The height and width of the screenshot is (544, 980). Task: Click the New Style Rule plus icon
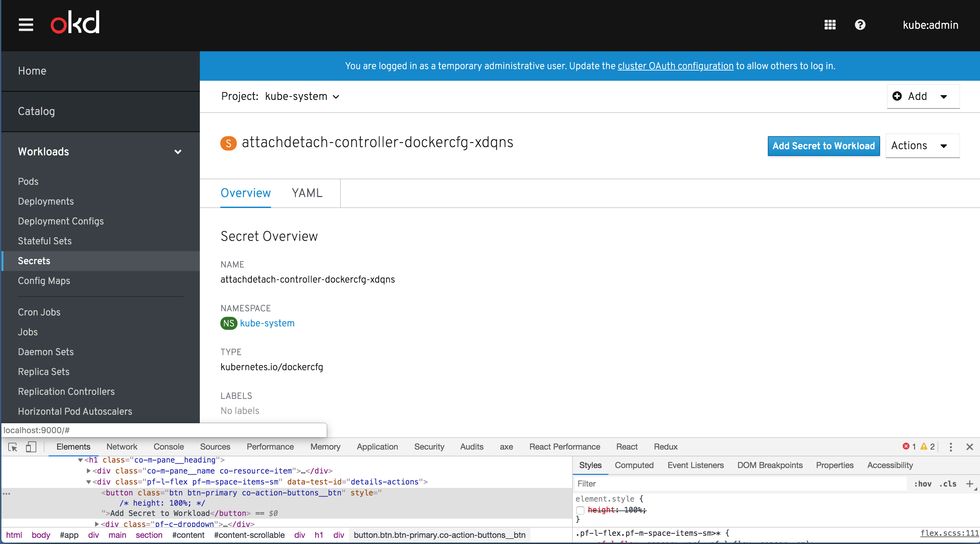click(969, 484)
